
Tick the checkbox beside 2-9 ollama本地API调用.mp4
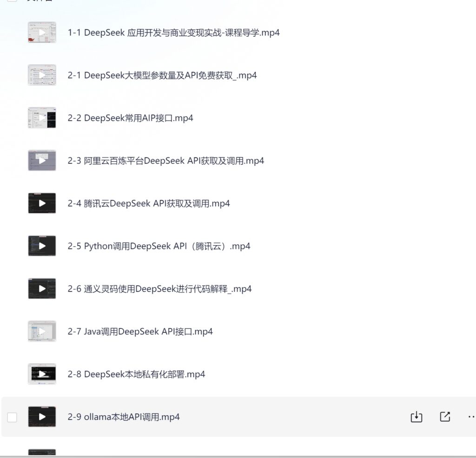coord(12,417)
